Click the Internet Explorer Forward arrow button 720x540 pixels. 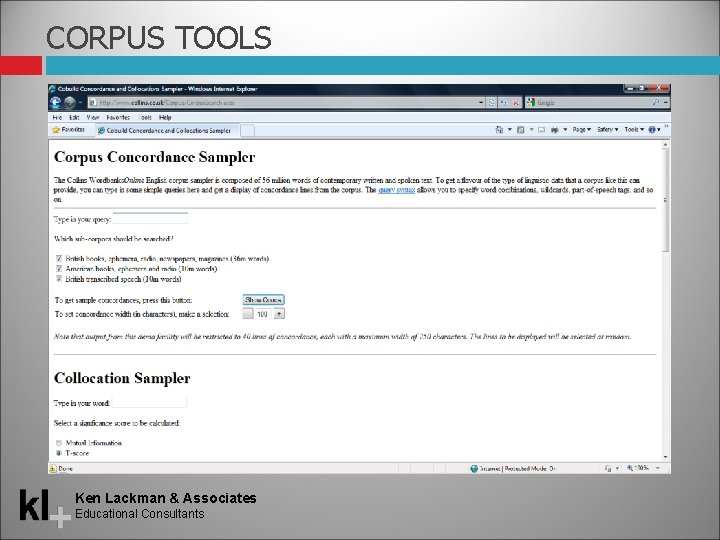coord(70,102)
